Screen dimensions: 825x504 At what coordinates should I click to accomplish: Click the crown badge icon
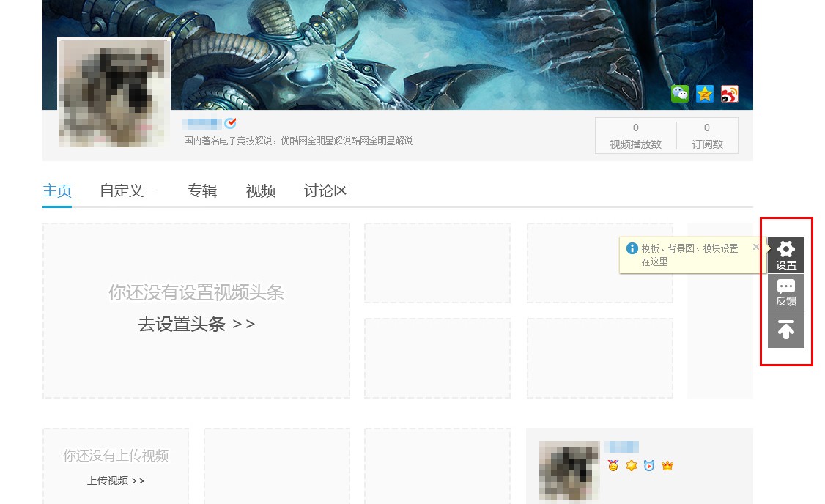tap(667, 466)
